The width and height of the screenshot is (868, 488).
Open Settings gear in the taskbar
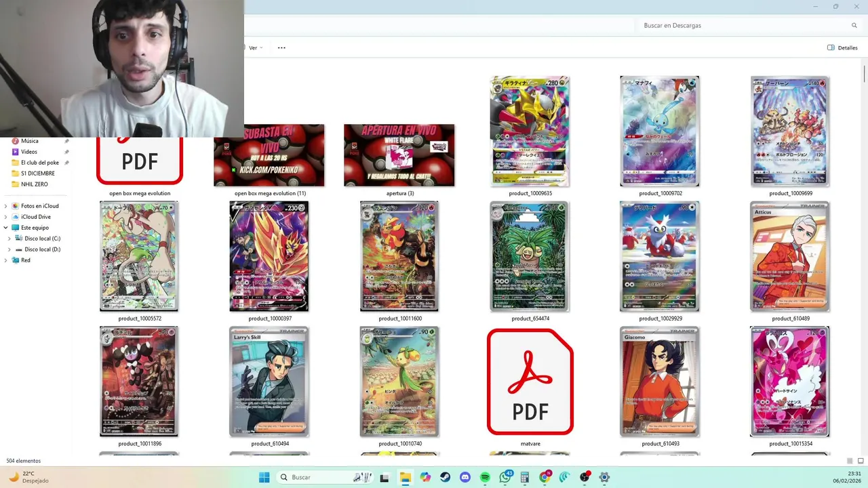604,477
